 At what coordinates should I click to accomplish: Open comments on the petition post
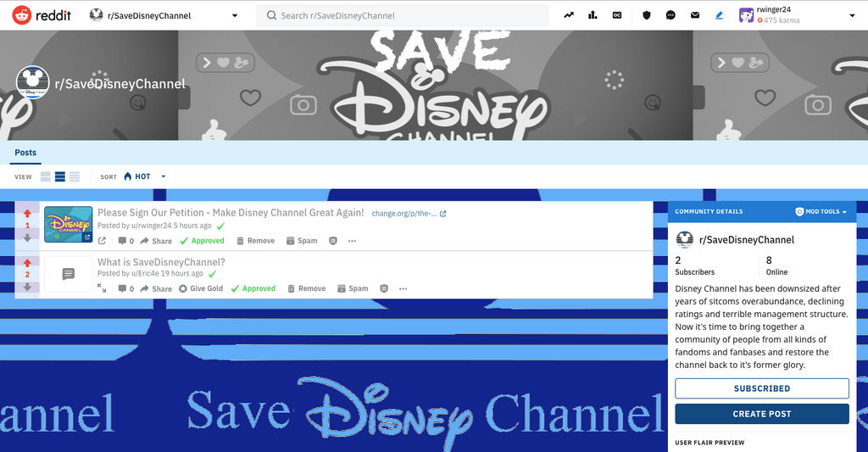(x=125, y=241)
